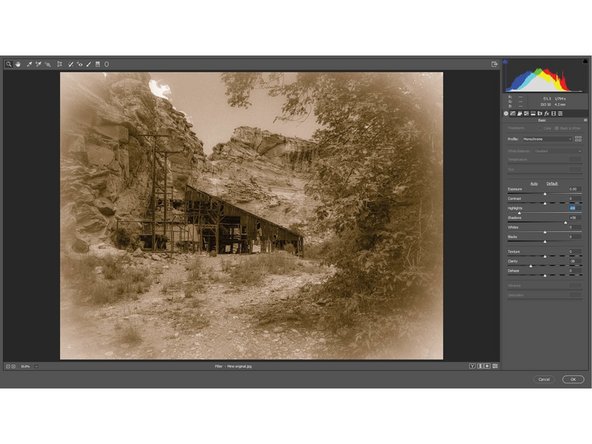Image resolution: width=592 pixels, height=444 pixels.
Task: Select the Graduated Filter tool
Action: click(x=98, y=64)
